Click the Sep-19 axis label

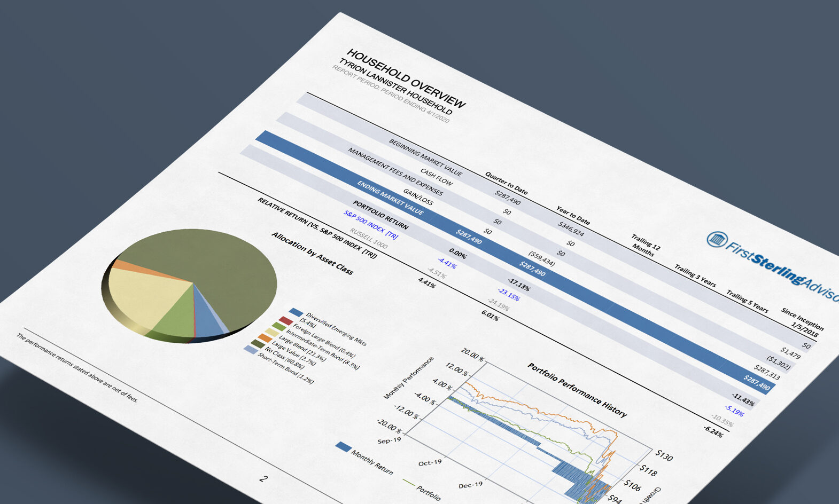coord(389,440)
